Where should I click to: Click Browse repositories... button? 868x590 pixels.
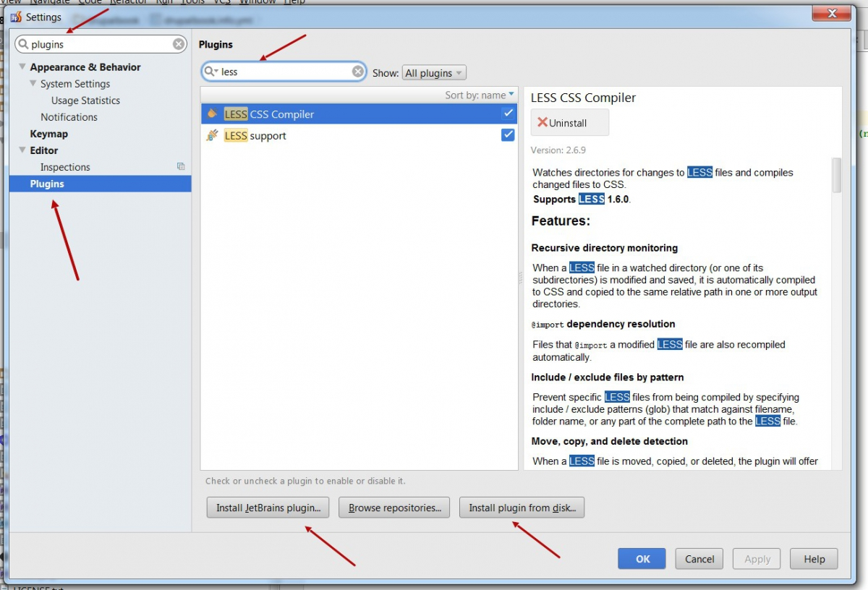click(x=395, y=508)
